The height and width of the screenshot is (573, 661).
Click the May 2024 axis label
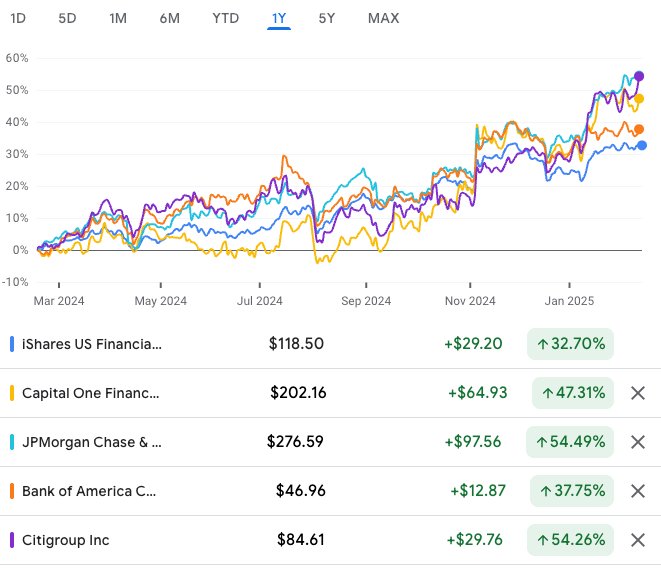pos(161,301)
